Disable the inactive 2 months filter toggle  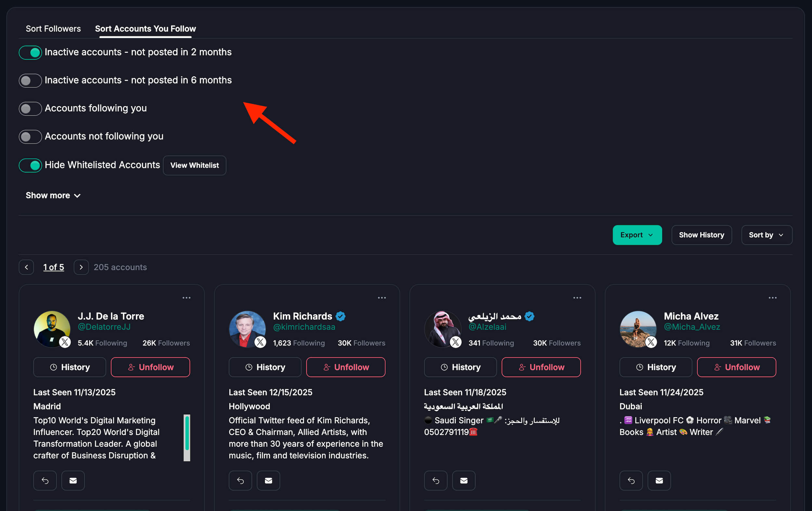pyautogui.click(x=30, y=53)
